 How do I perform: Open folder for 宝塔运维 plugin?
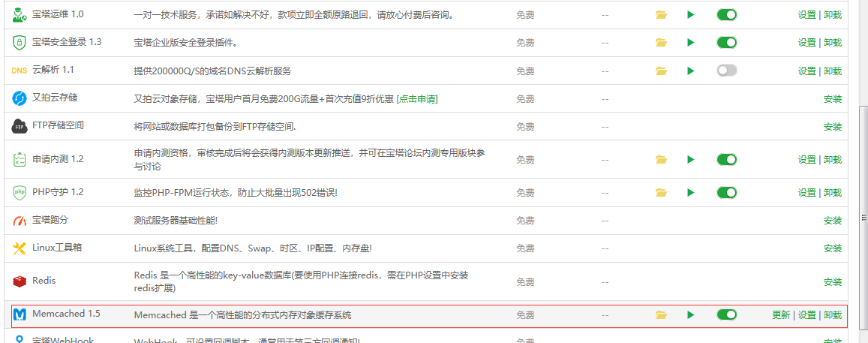(661, 15)
